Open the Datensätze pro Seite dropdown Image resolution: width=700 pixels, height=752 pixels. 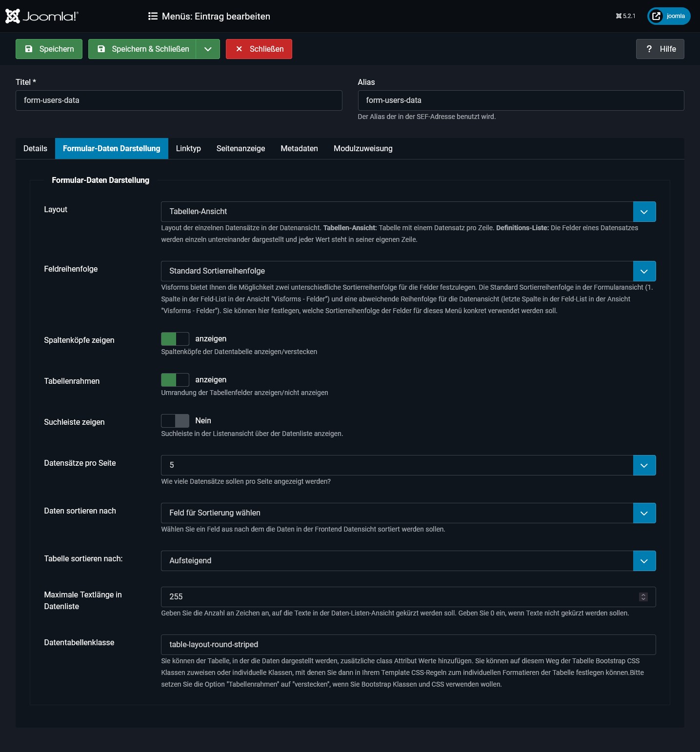click(644, 465)
